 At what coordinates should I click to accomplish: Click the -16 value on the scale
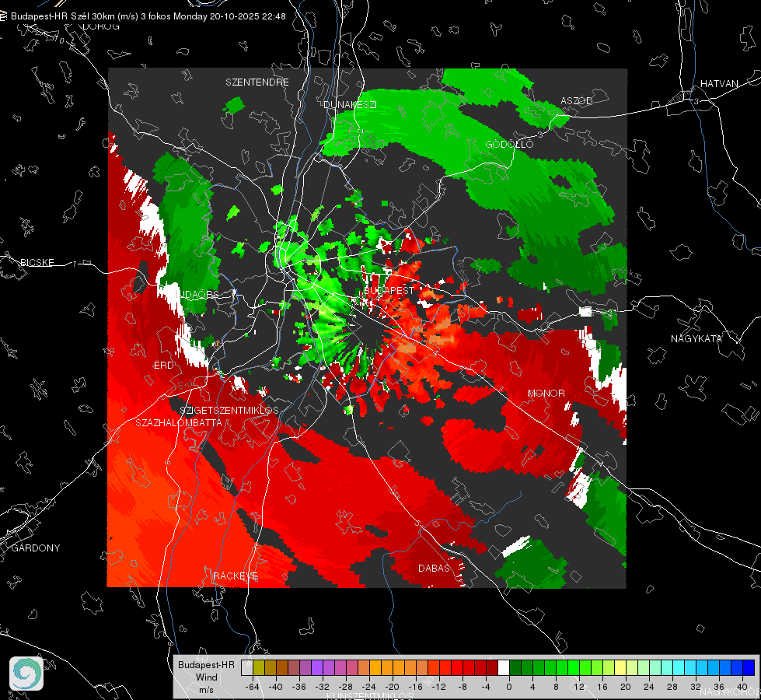[x=415, y=687]
